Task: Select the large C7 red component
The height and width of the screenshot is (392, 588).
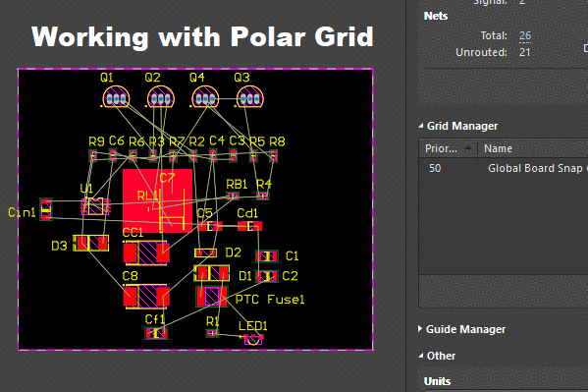Action: tap(157, 200)
